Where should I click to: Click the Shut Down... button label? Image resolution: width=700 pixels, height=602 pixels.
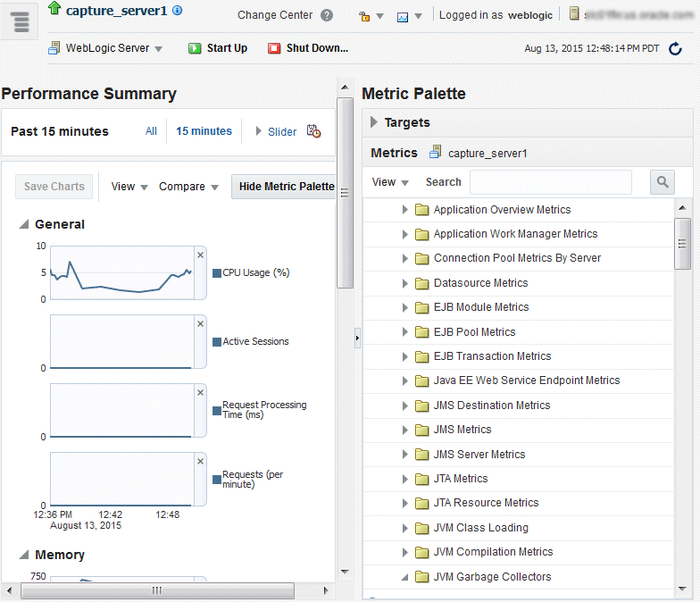[317, 48]
